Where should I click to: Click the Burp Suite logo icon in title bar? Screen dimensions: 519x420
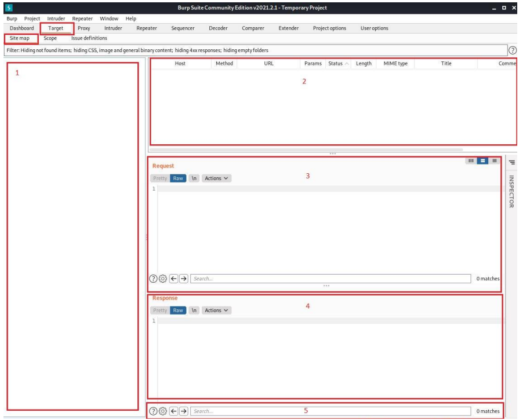point(9,8)
